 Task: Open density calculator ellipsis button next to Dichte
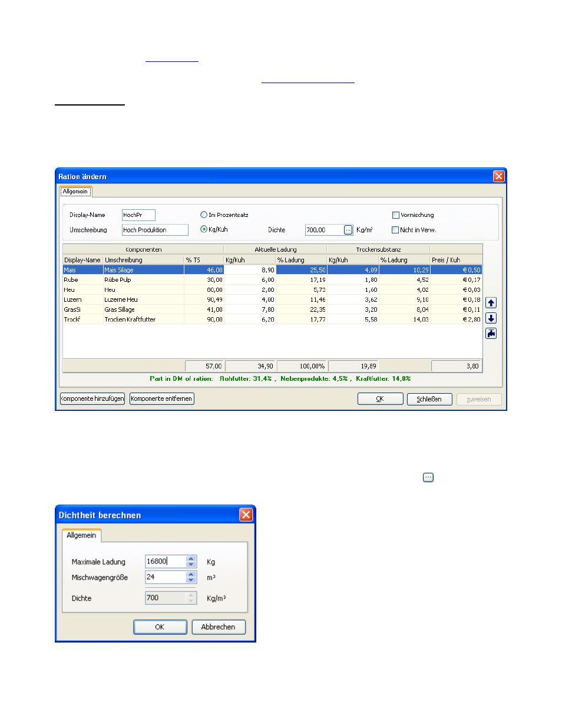[348, 230]
